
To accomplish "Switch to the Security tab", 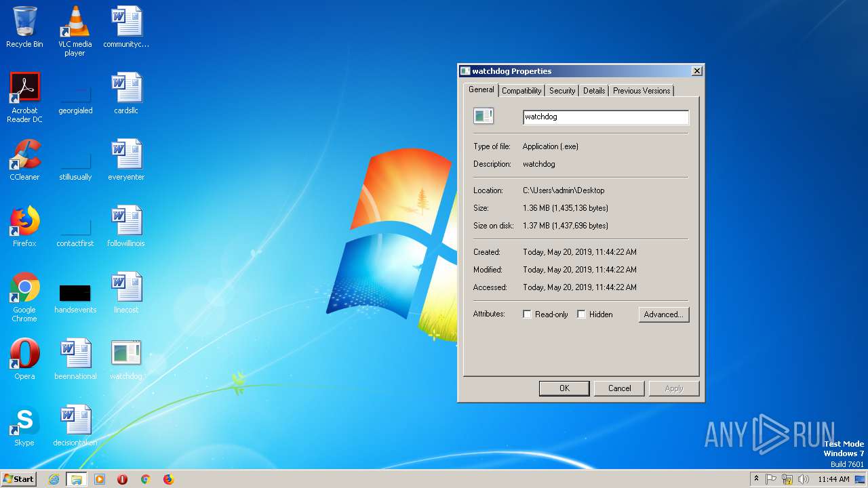I will click(x=562, y=91).
